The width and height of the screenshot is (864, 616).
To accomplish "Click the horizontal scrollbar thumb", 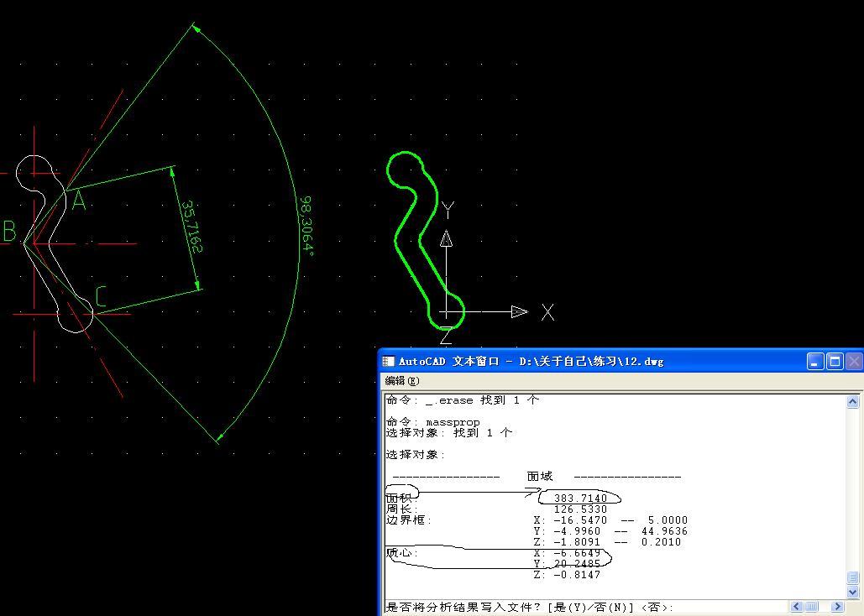I will [x=812, y=606].
